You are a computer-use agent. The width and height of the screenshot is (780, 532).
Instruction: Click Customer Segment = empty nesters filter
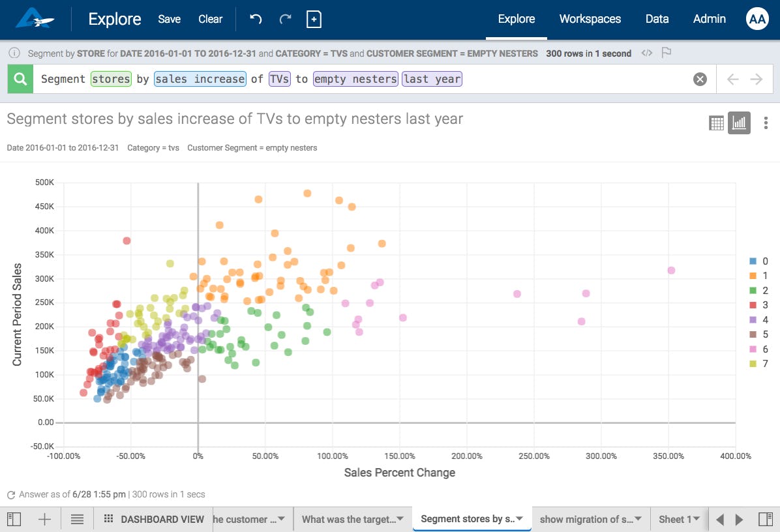[252, 147]
